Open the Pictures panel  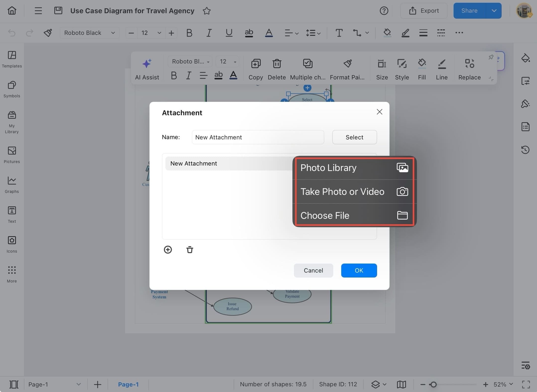point(11,155)
